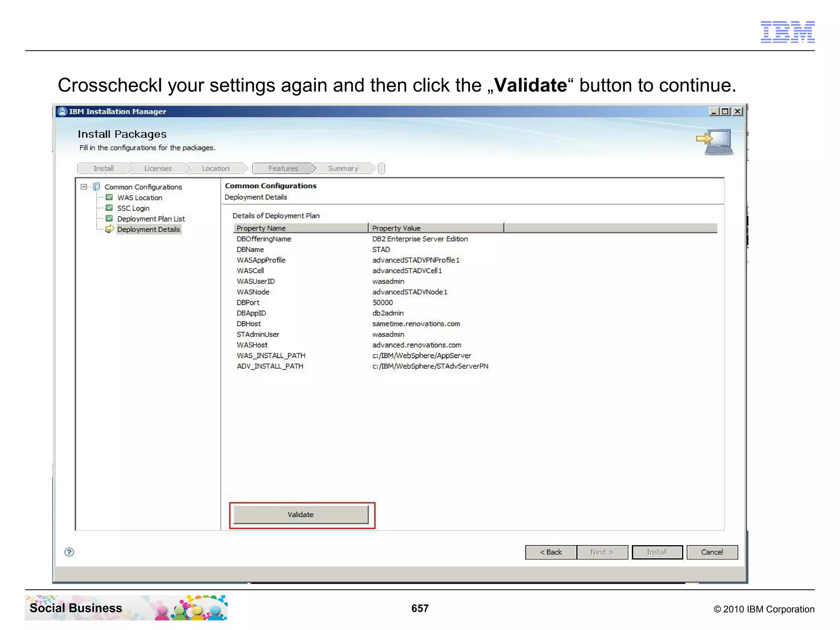Select the STAdminUser property row
840x630 pixels.
click(475, 335)
